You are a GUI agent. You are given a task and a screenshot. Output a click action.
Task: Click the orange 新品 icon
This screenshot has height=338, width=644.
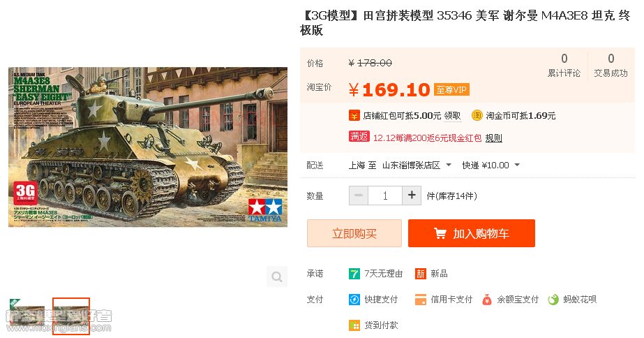click(x=420, y=274)
